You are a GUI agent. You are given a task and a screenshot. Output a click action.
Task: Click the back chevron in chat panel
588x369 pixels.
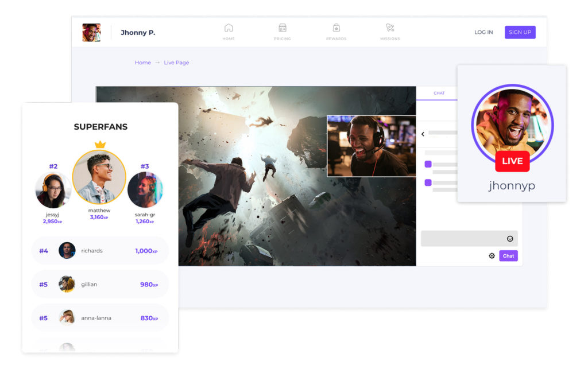[x=423, y=134]
